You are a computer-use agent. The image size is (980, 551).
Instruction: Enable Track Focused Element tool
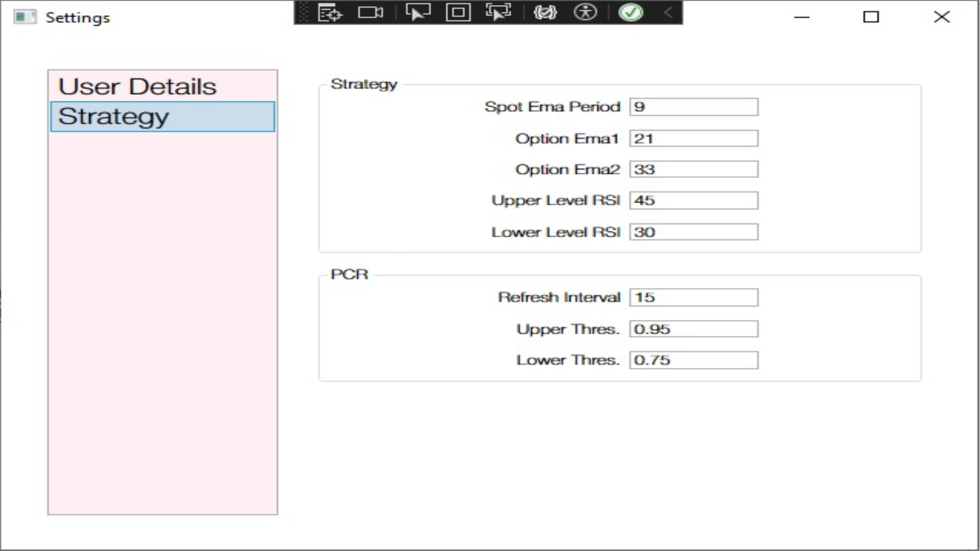[498, 12]
